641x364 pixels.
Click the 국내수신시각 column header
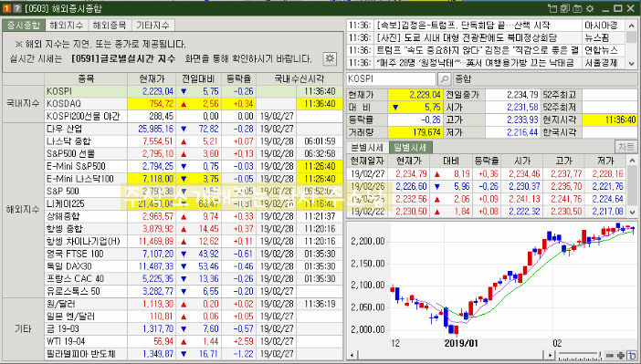(x=299, y=78)
